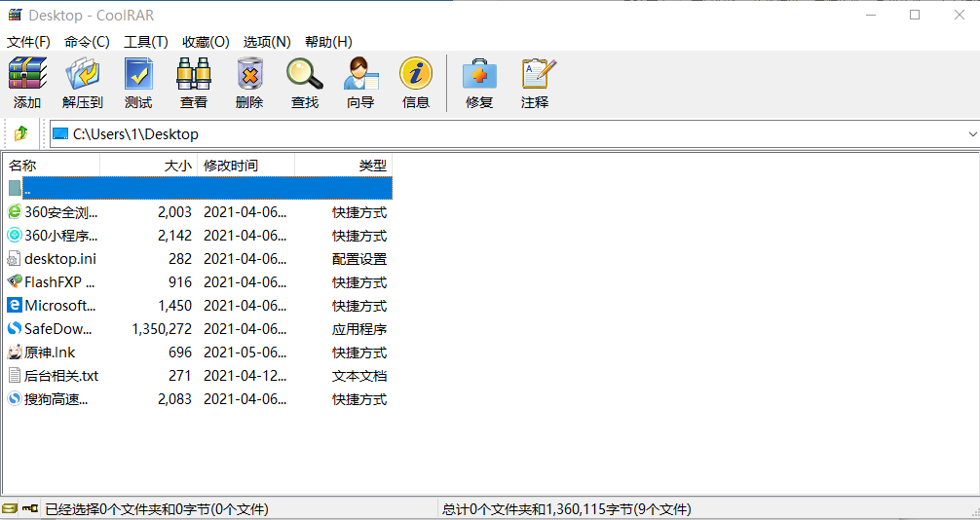This screenshot has height=520, width=980.
Task: Select the FlashFXP ... file name
Action: tap(60, 281)
